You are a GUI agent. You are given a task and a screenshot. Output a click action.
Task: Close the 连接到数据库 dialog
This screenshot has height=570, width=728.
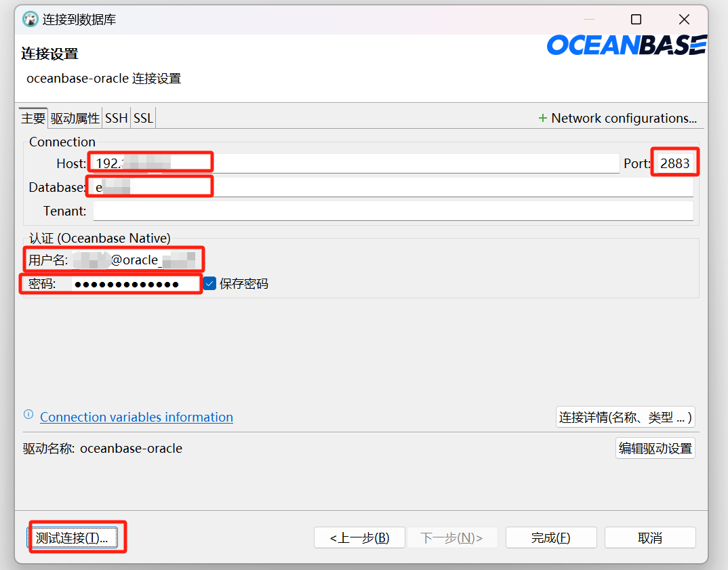coord(684,20)
